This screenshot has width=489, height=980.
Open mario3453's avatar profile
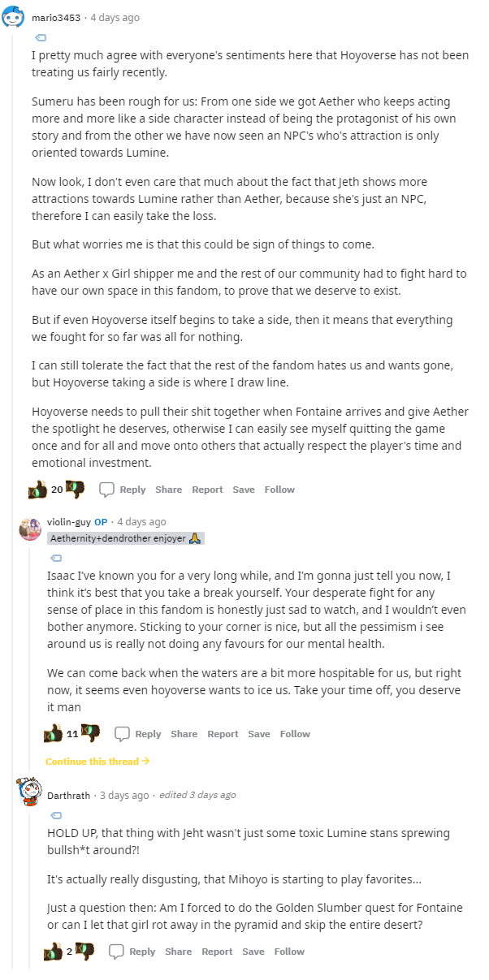coord(12,17)
